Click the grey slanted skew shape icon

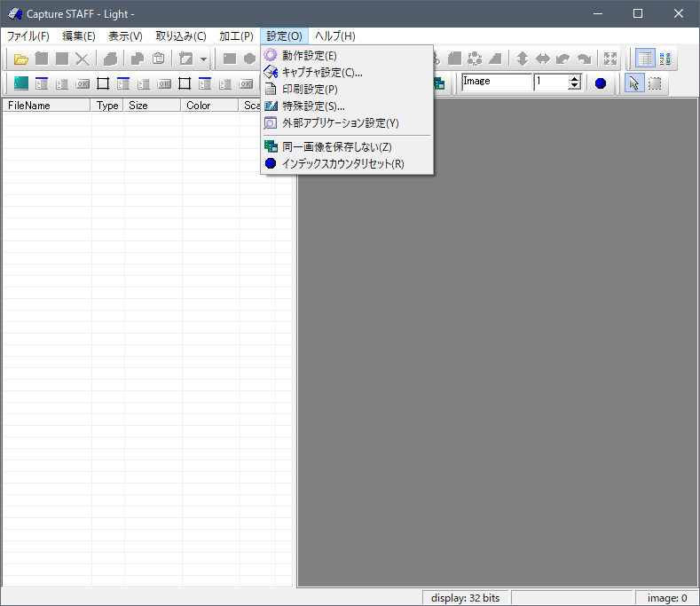tap(495, 59)
